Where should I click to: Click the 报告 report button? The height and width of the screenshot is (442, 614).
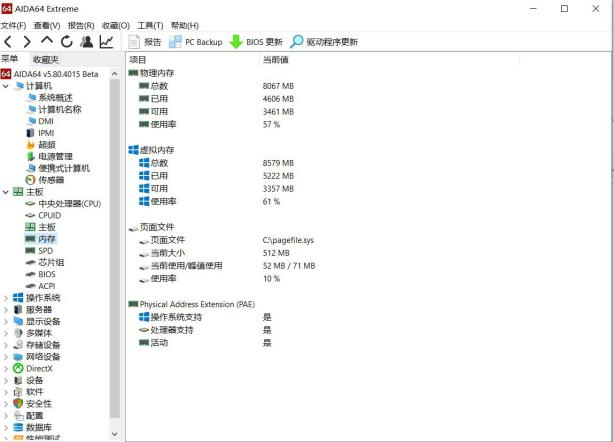145,42
